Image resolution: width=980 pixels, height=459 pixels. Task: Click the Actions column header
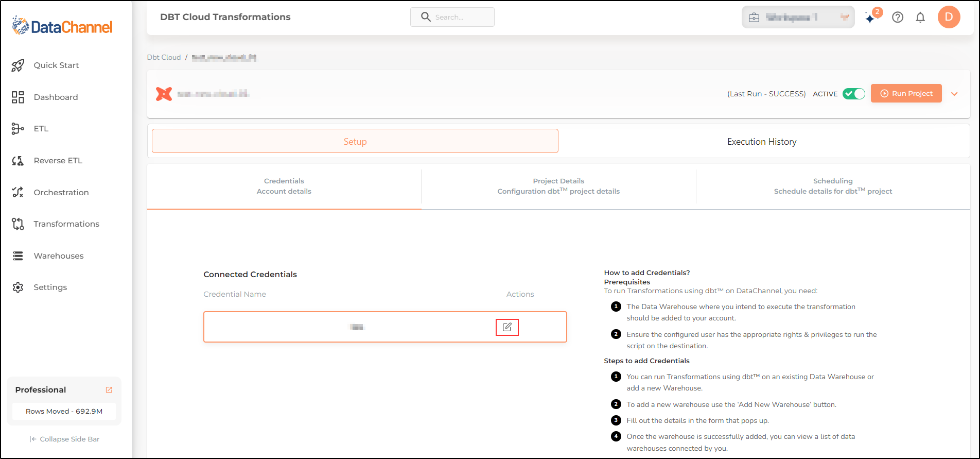point(520,294)
